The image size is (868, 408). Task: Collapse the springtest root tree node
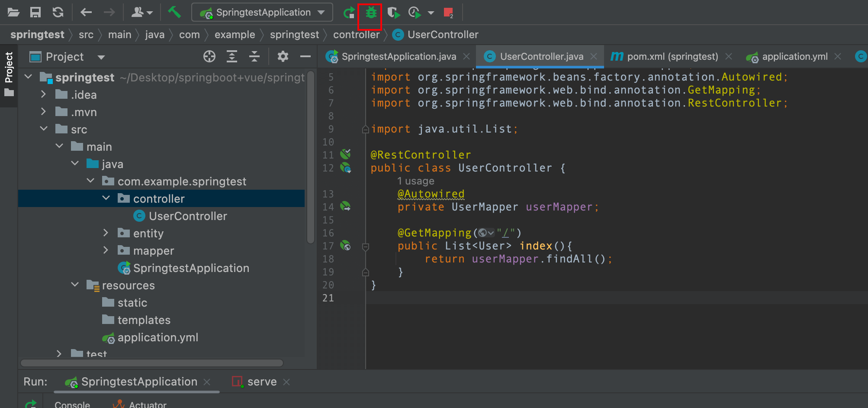[29, 77]
